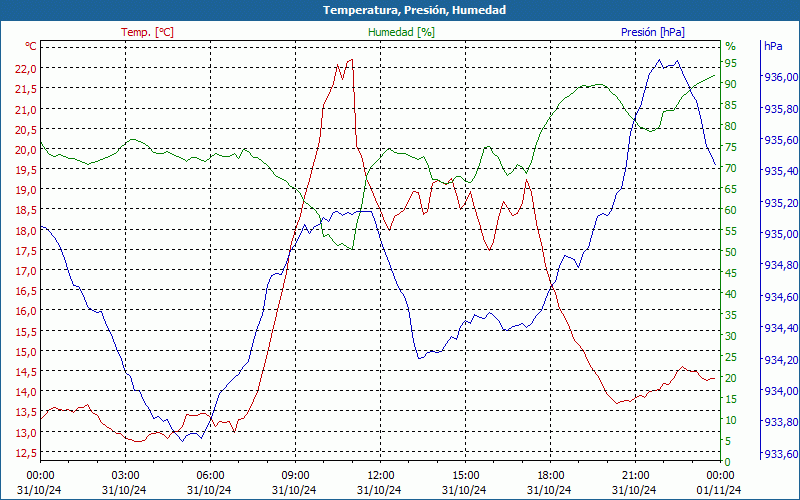The image size is (800, 500).
Task: Click the "934,40" pressure axis value
Action: tap(780, 328)
